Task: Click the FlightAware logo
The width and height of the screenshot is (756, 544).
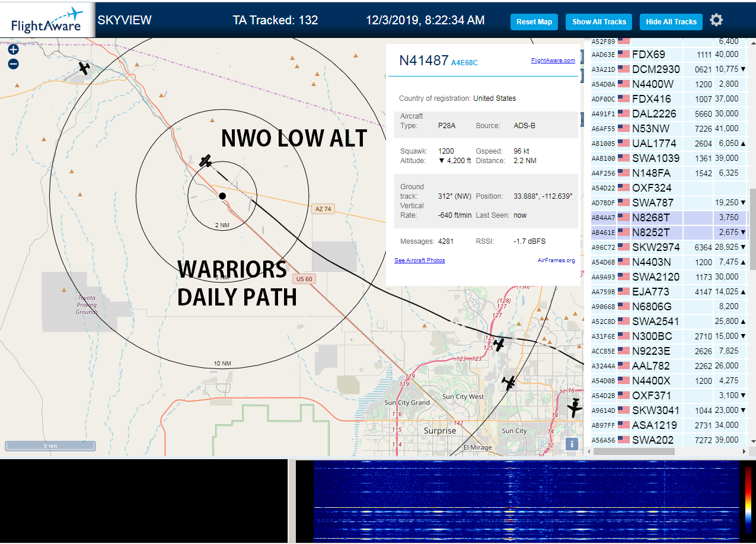Action: [47, 20]
